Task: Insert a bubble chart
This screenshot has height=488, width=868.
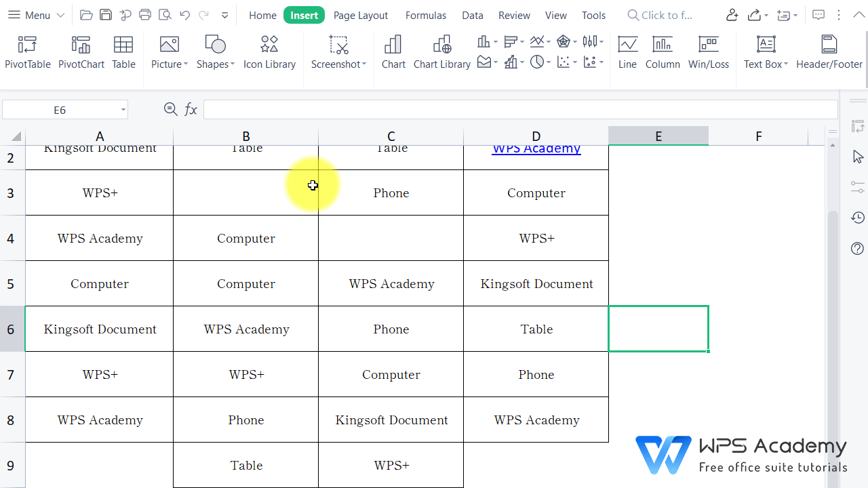Action: tap(590, 62)
